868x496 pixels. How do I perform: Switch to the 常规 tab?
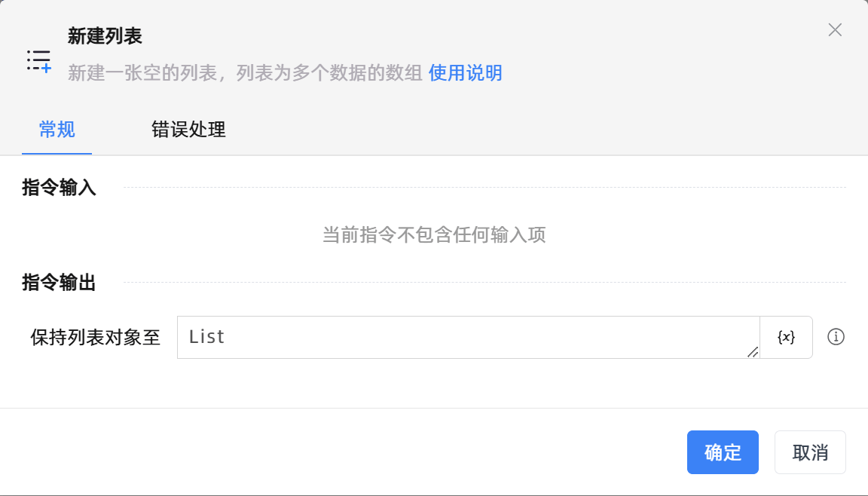coord(57,130)
